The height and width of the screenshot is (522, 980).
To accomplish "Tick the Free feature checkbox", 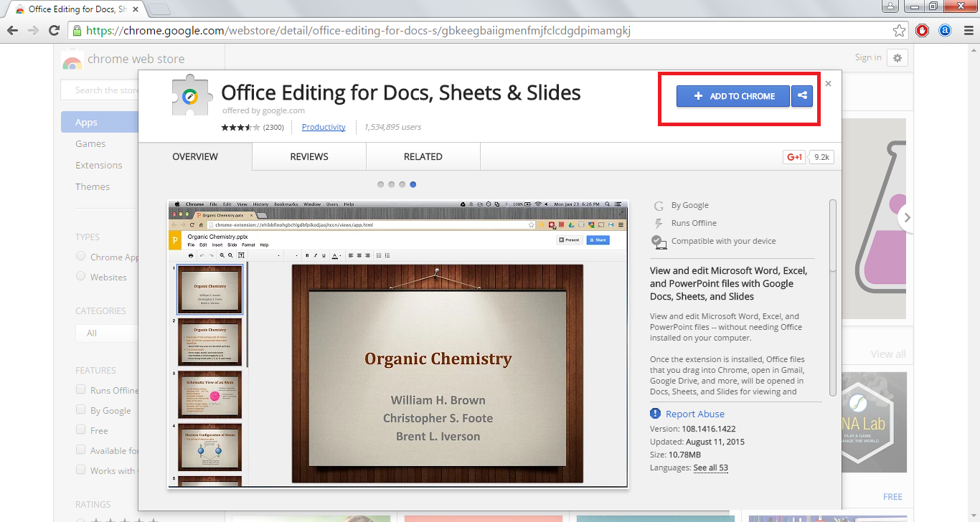I will pos(81,430).
